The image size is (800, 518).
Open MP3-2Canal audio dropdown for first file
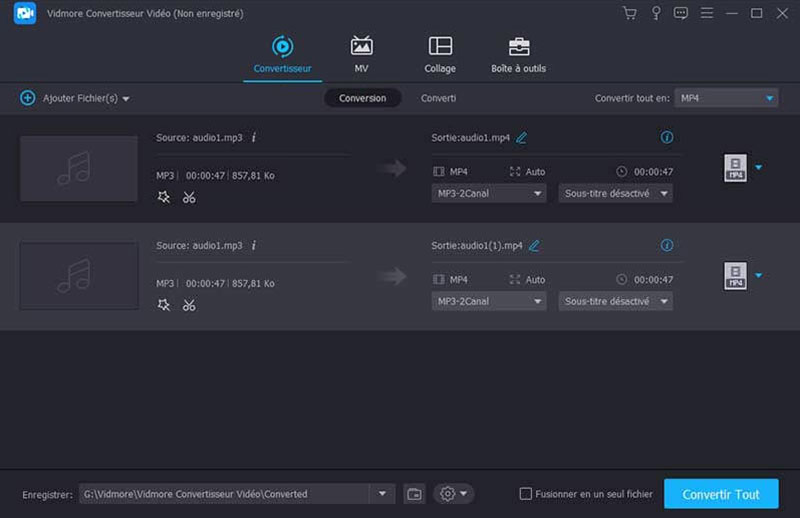pyautogui.click(x=489, y=193)
